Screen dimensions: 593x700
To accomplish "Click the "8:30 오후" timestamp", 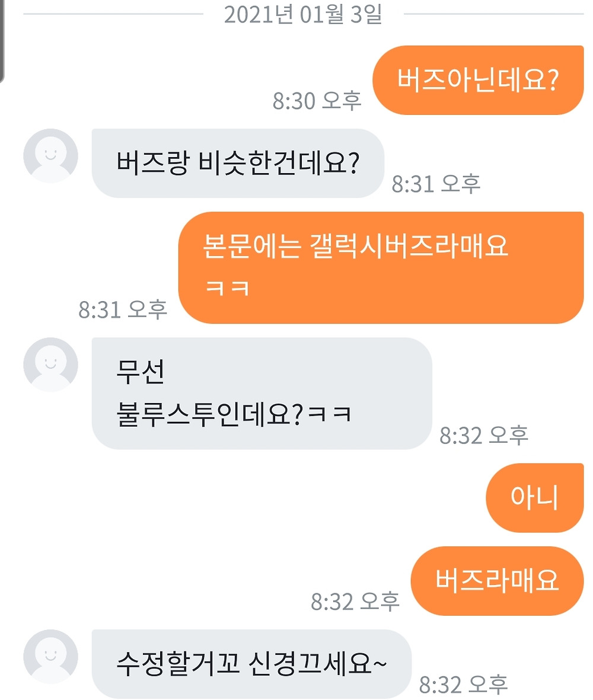I will pyautogui.click(x=317, y=101).
